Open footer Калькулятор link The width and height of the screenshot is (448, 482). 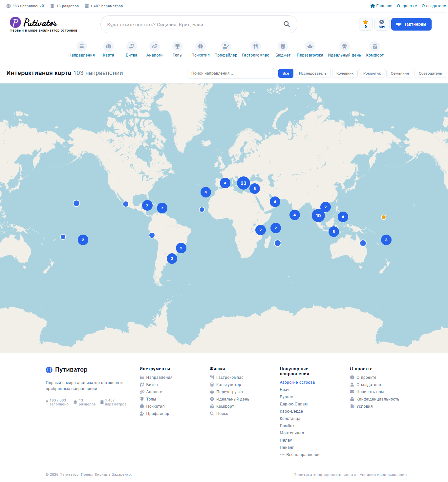[x=225, y=385]
